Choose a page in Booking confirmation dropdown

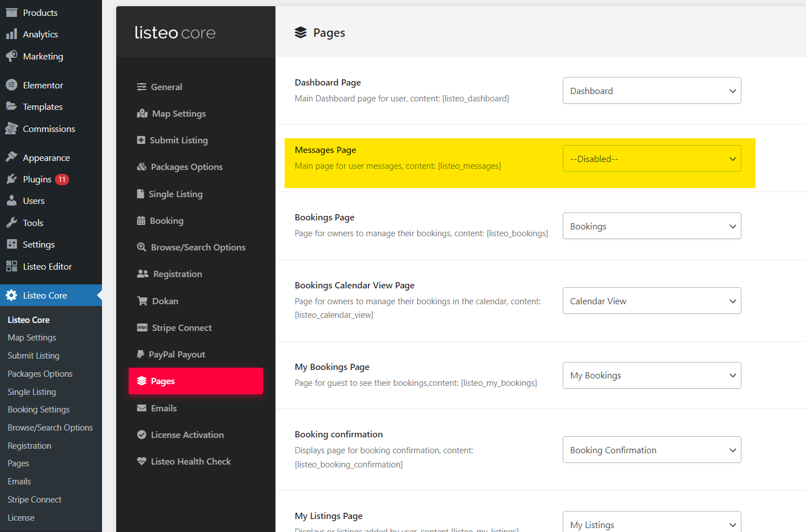pyautogui.click(x=651, y=450)
